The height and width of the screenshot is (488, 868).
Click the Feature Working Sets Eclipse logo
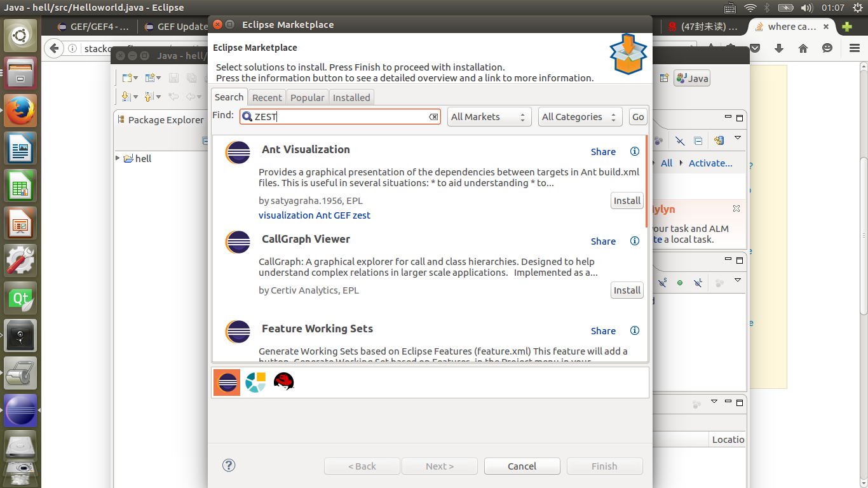click(238, 332)
